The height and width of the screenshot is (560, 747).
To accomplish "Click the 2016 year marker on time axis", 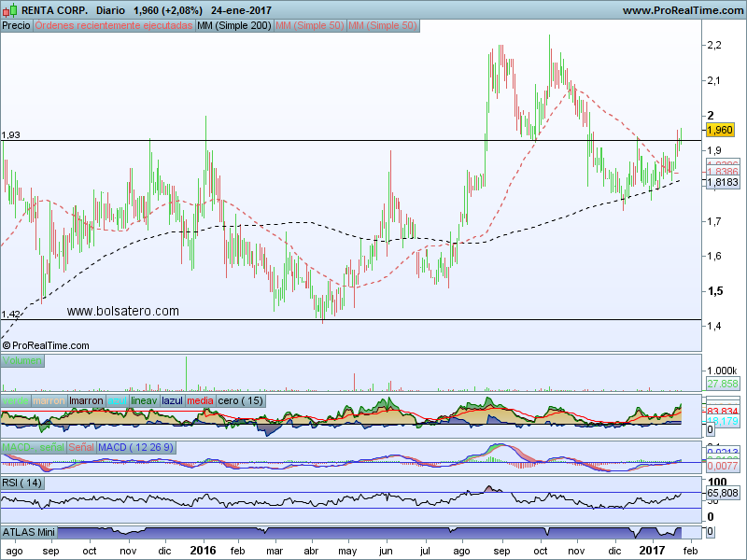I will [204, 551].
